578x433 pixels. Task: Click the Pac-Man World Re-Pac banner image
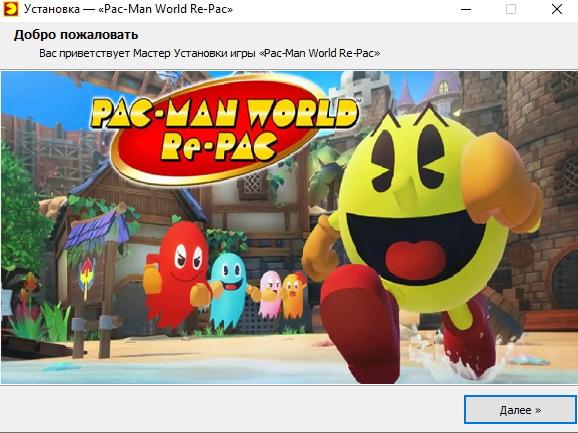[289, 227]
